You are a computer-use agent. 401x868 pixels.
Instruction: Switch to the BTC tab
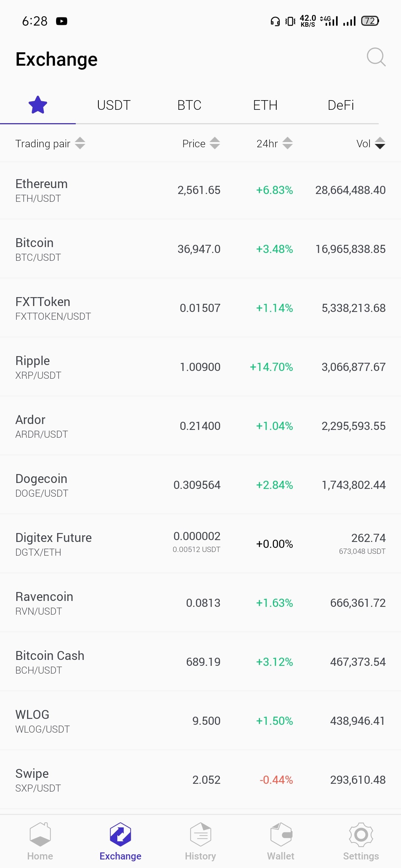tap(189, 105)
